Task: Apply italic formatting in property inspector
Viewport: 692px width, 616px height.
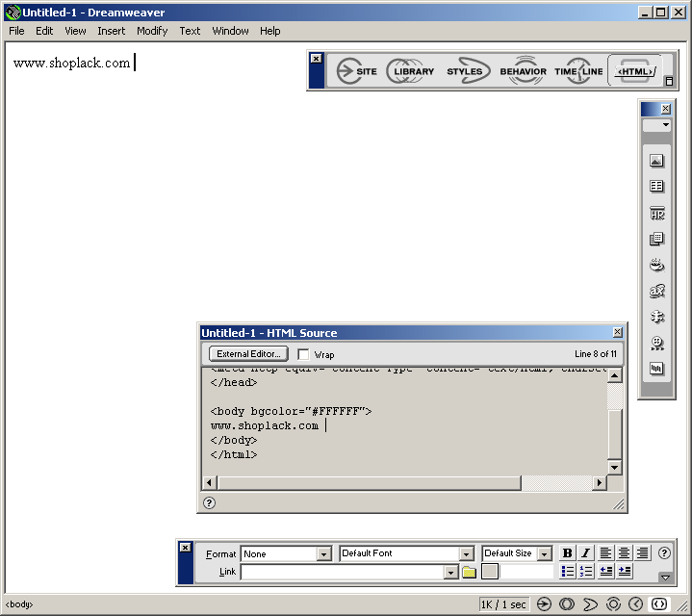Action: [585, 552]
